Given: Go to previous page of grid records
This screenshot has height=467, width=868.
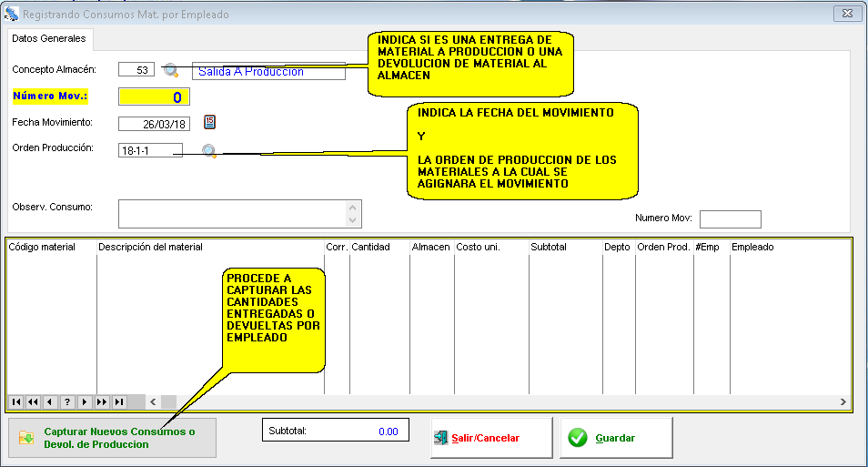Looking at the screenshot, I should coord(33,401).
